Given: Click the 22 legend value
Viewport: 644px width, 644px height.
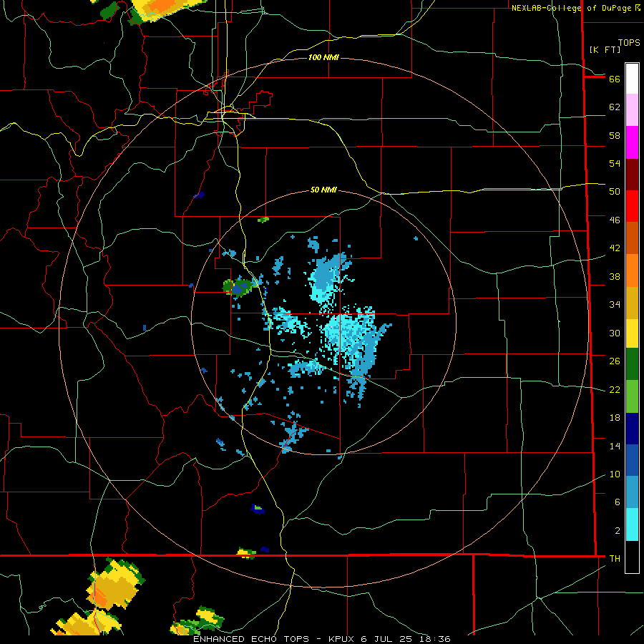Looking at the screenshot, I should [x=615, y=389].
